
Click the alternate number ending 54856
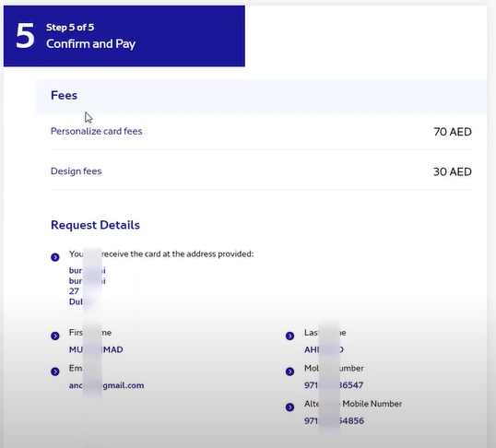pyautogui.click(x=334, y=420)
